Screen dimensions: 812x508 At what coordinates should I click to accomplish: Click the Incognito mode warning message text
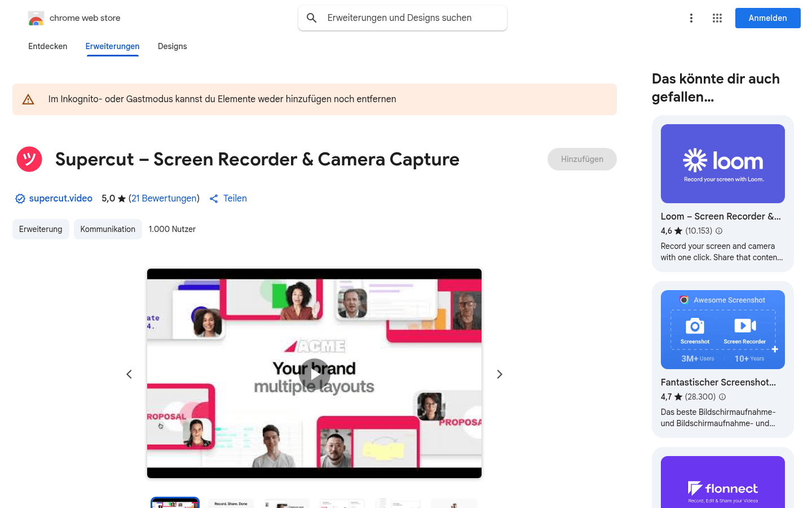click(x=222, y=99)
